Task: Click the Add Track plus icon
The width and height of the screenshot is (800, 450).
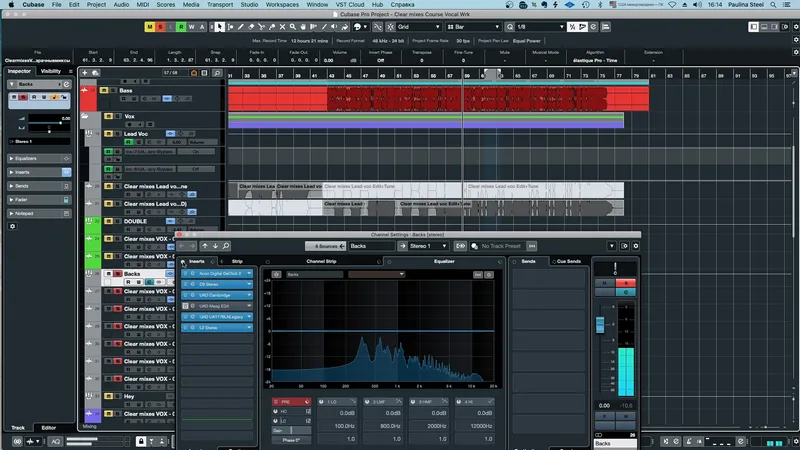Action: pyautogui.click(x=85, y=73)
